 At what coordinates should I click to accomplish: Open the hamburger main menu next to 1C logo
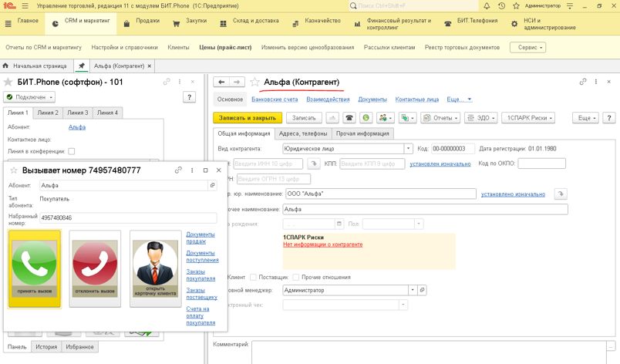click(25, 6)
